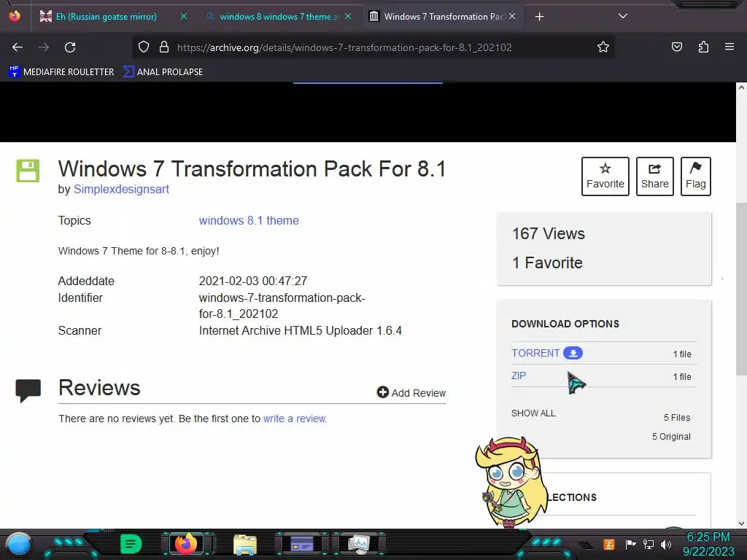Open the windows 8.1 theme topic link

pos(249,220)
